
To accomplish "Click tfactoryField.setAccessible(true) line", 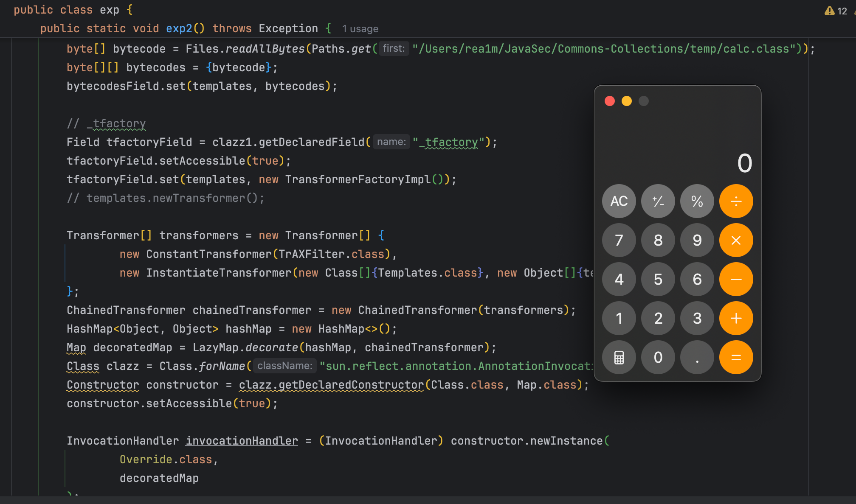I will [179, 161].
